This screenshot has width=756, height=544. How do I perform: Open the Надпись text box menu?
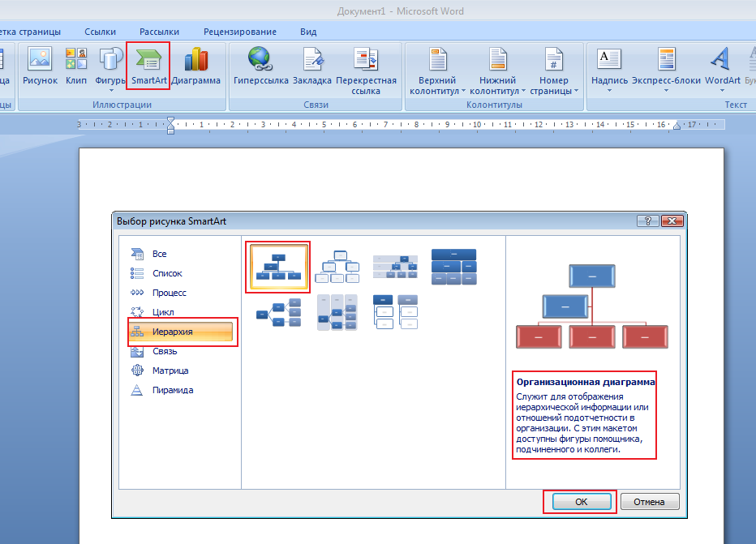[x=609, y=68]
